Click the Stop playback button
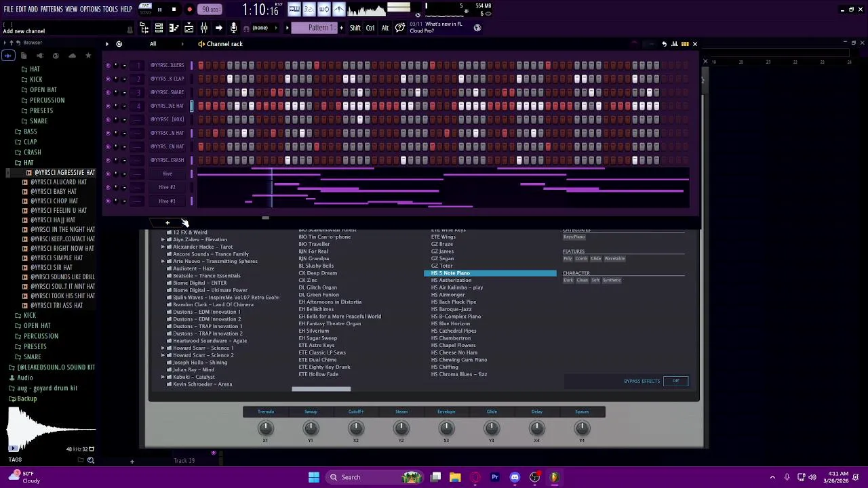The width and height of the screenshot is (868, 488). point(174,9)
